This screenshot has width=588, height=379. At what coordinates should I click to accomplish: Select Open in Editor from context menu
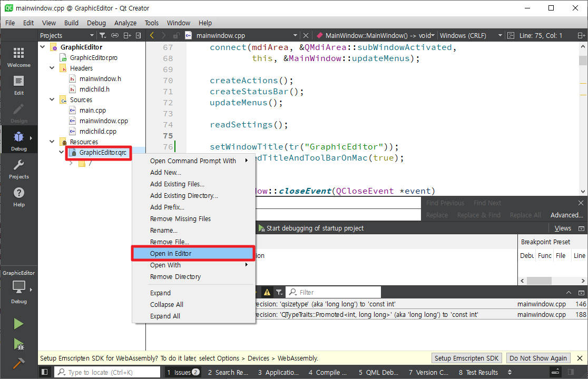[x=193, y=254]
